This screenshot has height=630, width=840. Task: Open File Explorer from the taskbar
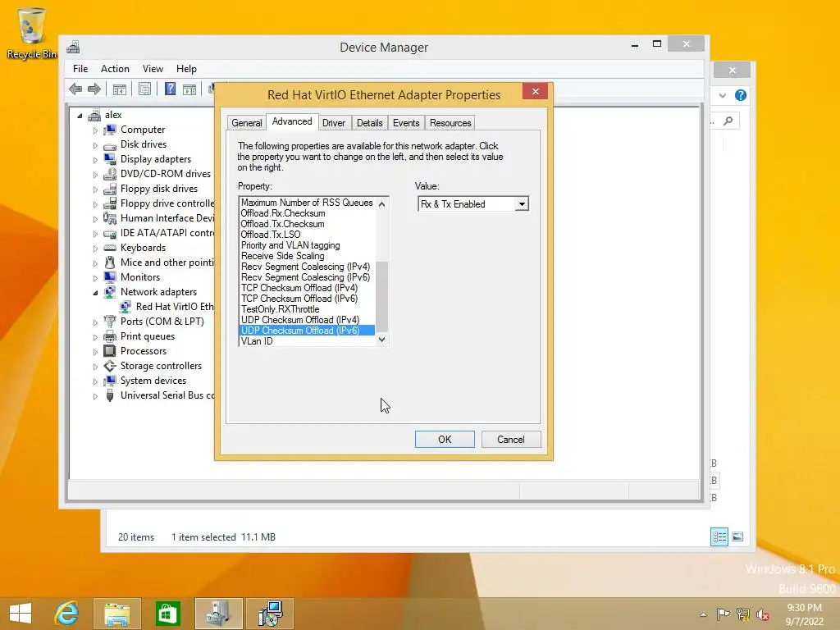coord(116,614)
